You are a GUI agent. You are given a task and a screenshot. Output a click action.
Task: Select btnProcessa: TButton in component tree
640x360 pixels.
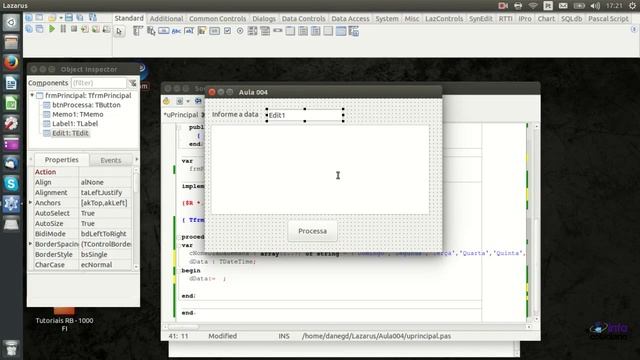(x=86, y=105)
